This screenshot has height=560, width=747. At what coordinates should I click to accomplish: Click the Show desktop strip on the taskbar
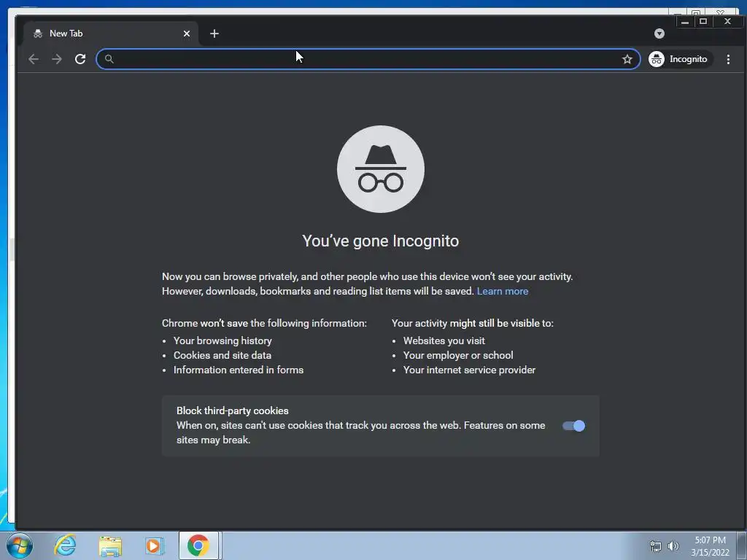click(742, 545)
